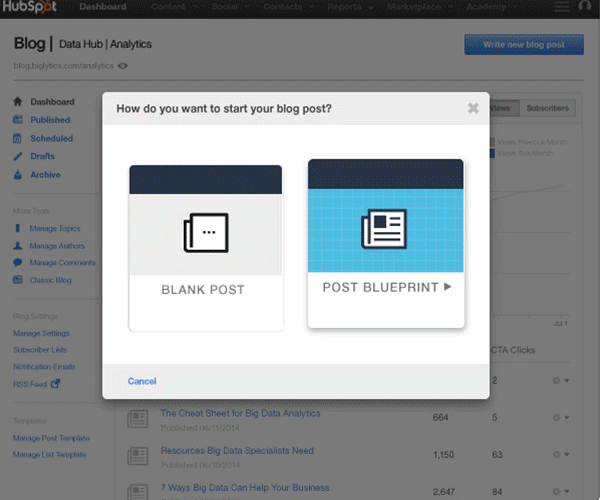Click the Drafts pencil icon
The image size is (600, 500).
click(x=18, y=156)
